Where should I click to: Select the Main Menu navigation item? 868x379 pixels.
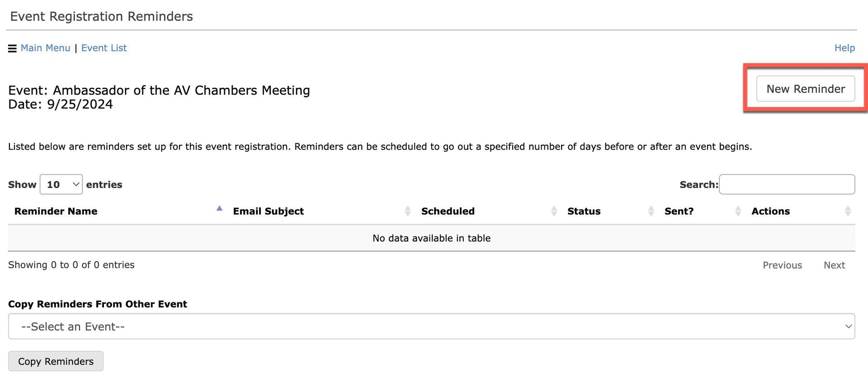46,48
